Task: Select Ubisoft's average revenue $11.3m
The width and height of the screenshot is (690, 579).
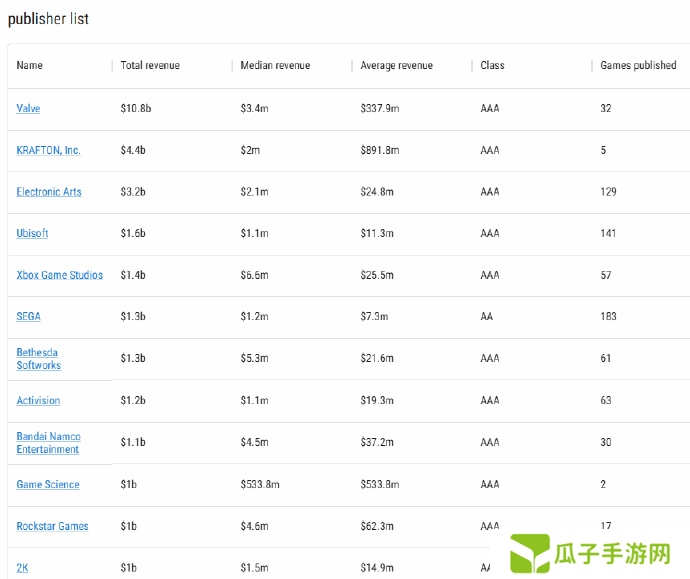Action: (x=377, y=233)
